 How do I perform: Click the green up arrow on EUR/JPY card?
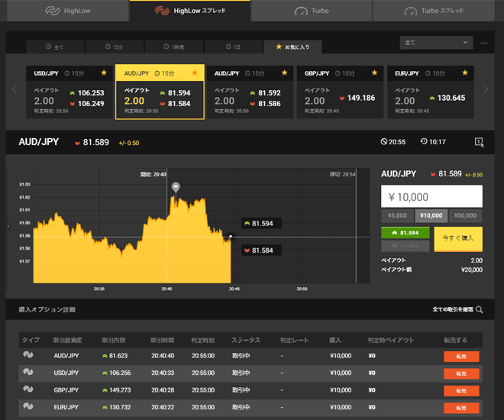(432, 98)
